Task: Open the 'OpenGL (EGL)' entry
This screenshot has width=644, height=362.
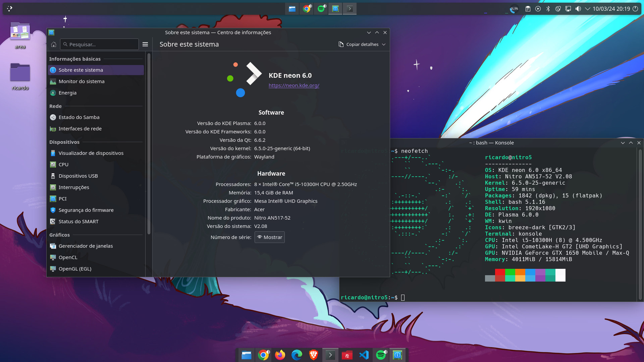Action: tap(96, 269)
